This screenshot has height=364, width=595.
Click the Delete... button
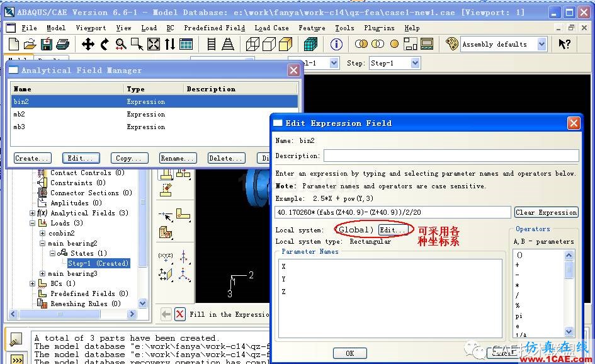pos(227,158)
